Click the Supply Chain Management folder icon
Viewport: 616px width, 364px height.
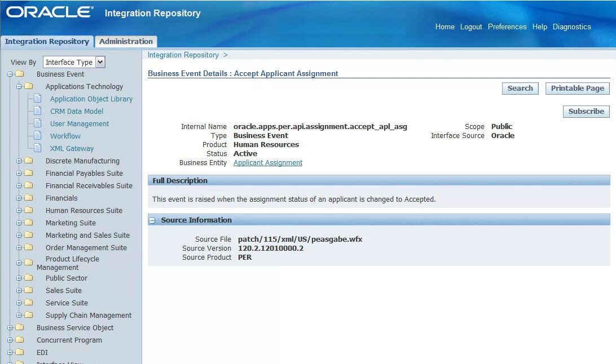point(29,315)
